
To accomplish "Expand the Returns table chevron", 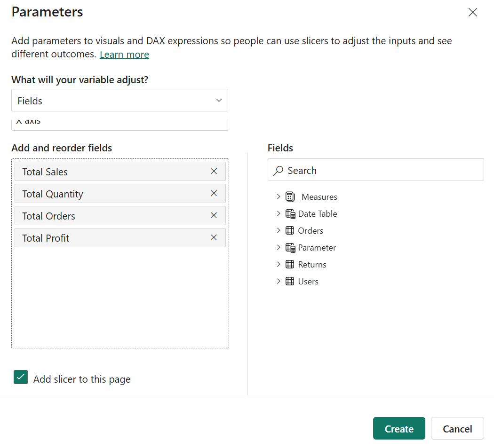I will click(x=278, y=265).
